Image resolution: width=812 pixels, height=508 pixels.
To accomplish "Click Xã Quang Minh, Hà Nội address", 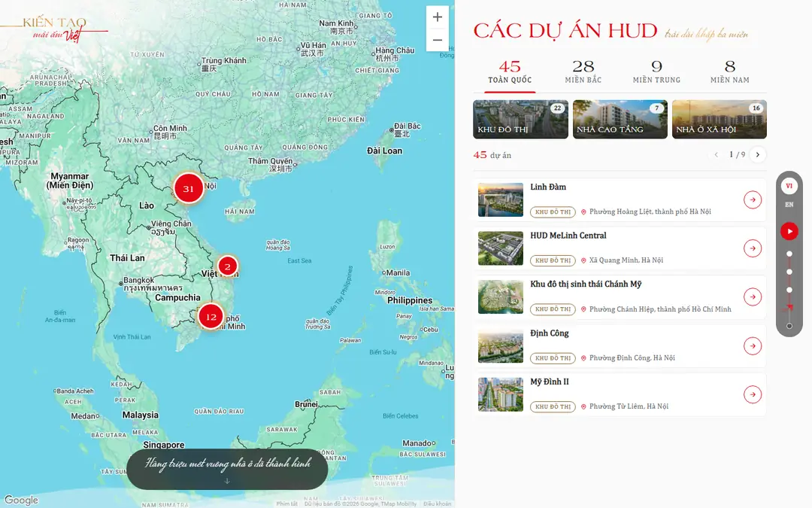I will click(x=626, y=260).
